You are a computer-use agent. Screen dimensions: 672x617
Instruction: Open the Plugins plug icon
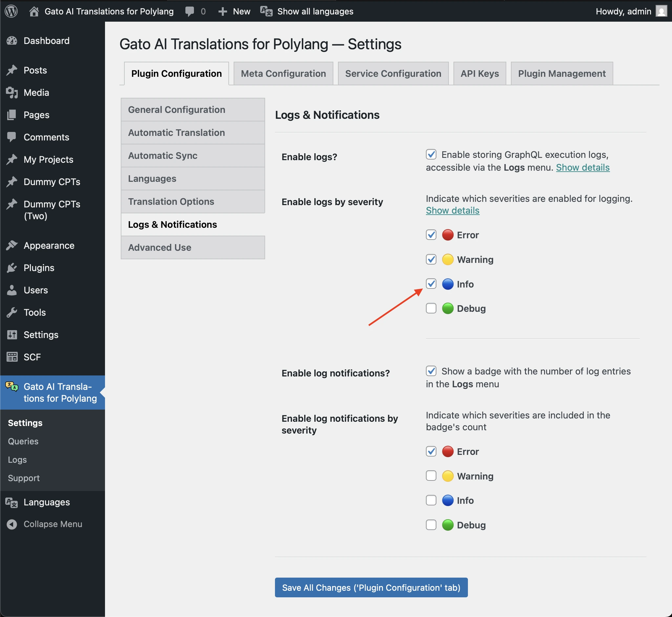click(12, 267)
